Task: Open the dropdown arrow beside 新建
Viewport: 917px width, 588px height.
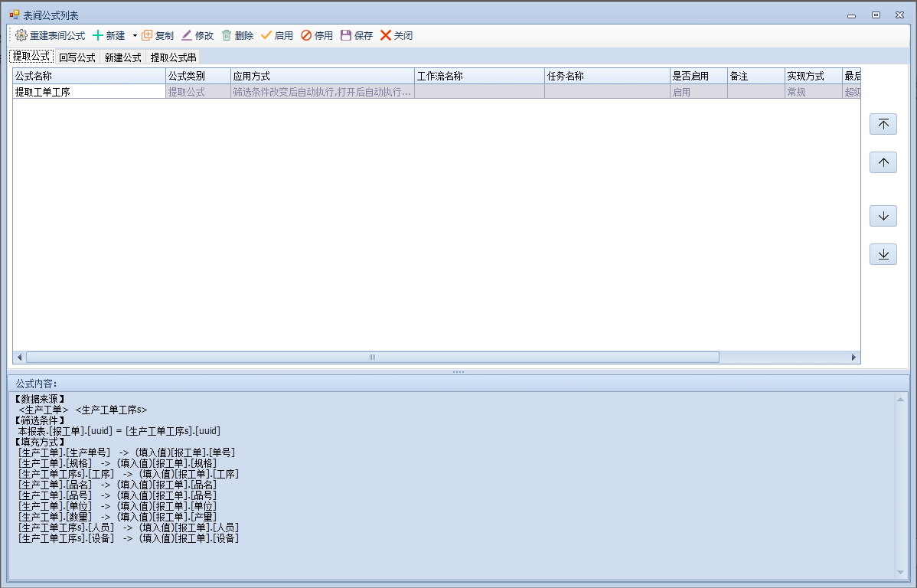Action: [x=135, y=35]
